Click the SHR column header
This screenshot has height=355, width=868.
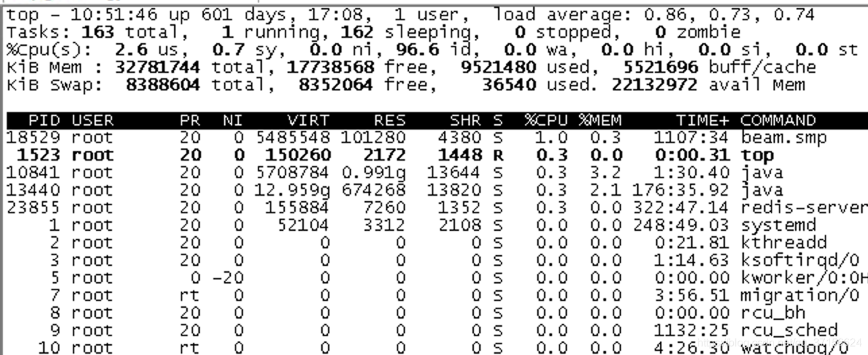466,121
